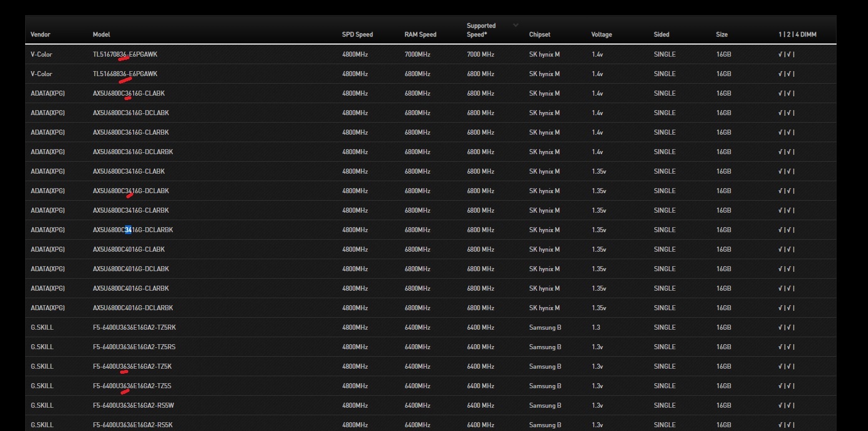The height and width of the screenshot is (431, 868).
Task: Click the Size column header
Action: pyautogui.click(x=722, y=35)
